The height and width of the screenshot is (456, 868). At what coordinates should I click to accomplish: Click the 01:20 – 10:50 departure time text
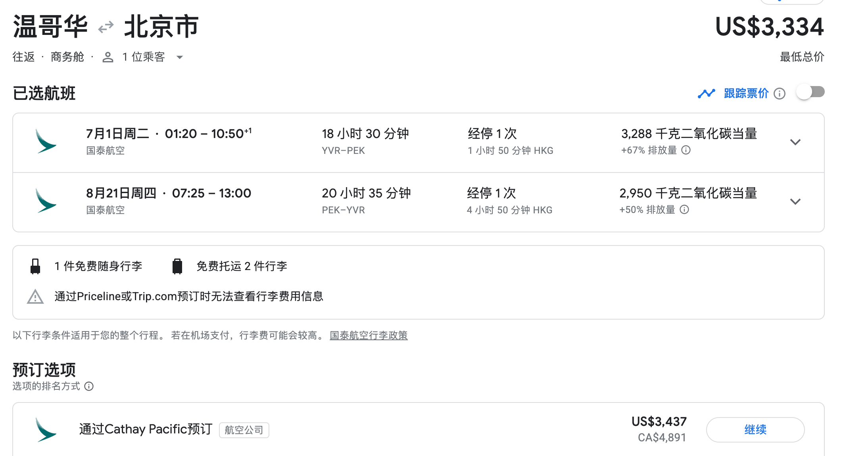[x=208, y=134]
